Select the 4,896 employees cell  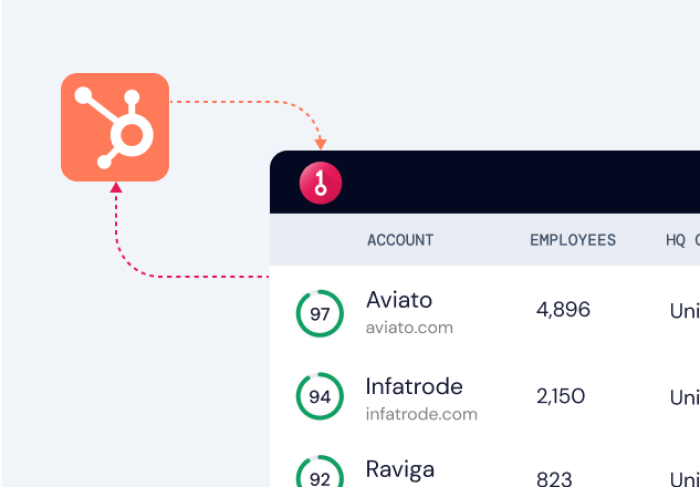(x=563, y=310)
